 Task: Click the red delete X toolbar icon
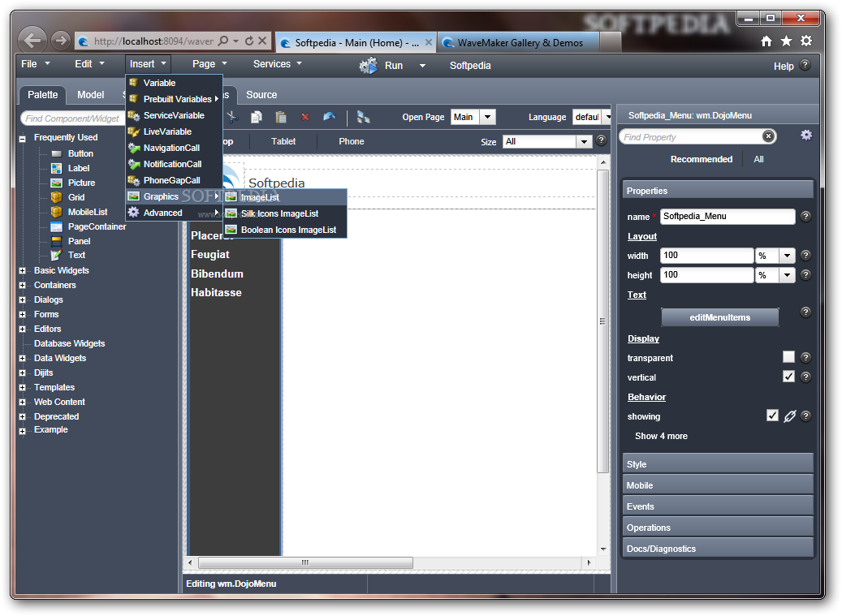point(305,116)
